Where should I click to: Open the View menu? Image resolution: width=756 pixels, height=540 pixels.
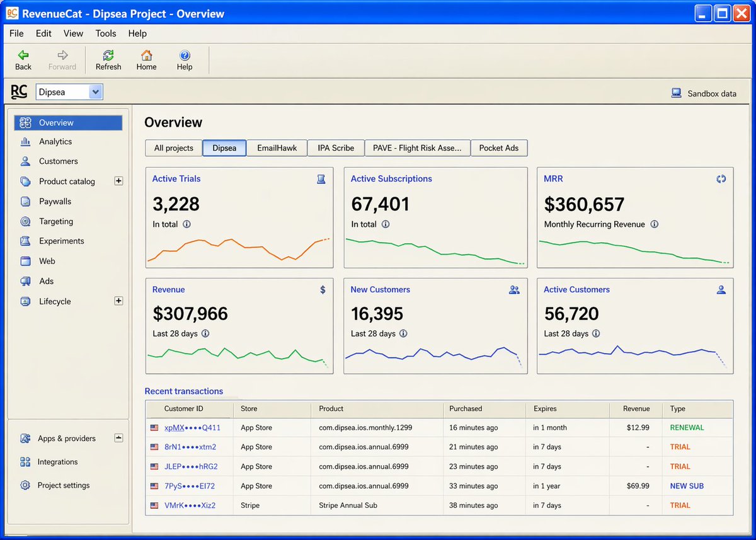pos(73,33)
